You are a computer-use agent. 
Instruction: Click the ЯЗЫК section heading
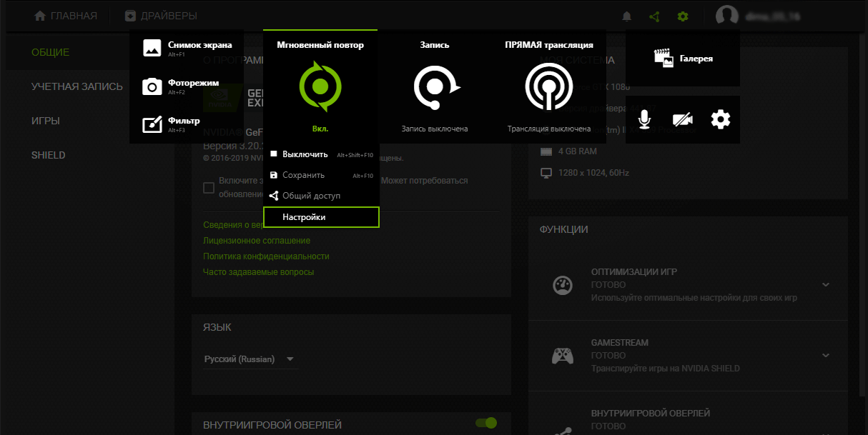tap(217, 327)
